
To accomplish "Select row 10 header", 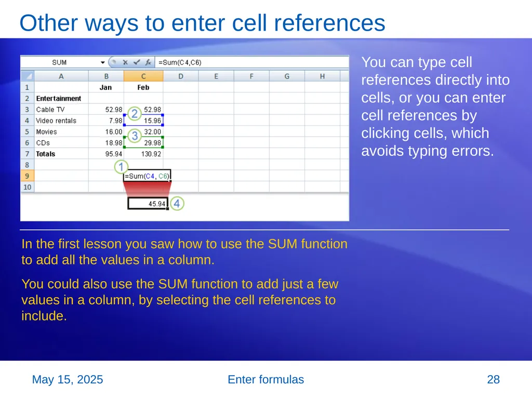I will click(28, 187).
